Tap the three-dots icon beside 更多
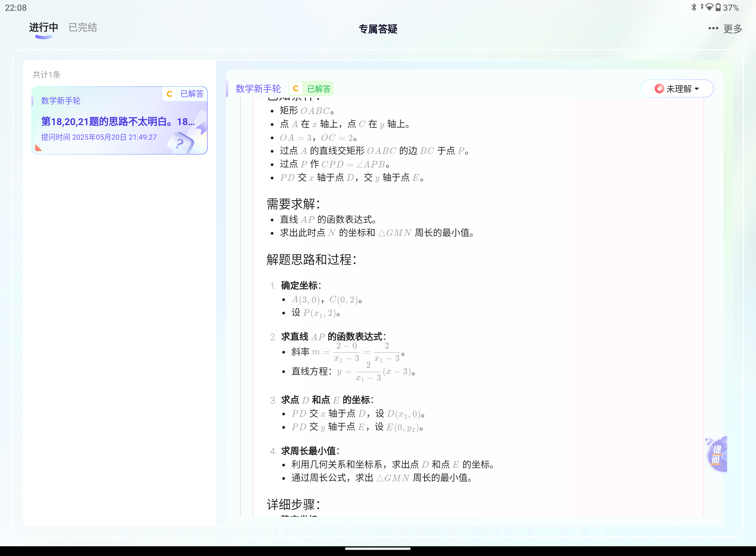756x556 pixels. (x=713, y=28)
